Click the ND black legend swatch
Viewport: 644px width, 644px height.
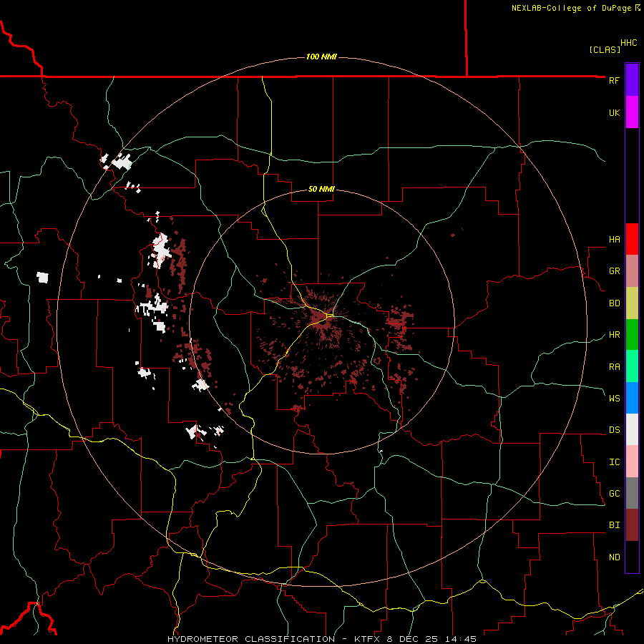pyautogui.click(x=632, y=557)
